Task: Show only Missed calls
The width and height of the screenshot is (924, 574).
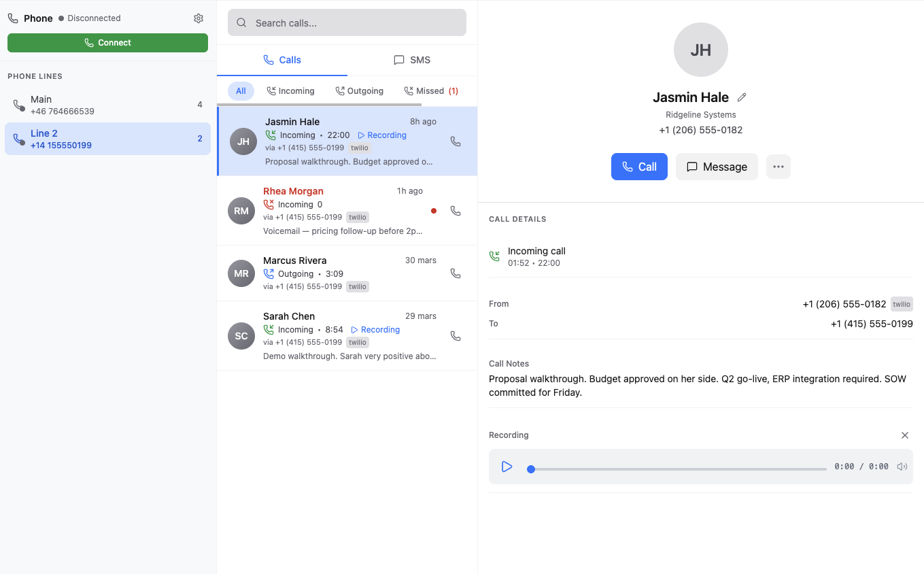Action: click(x=431, y=91)
